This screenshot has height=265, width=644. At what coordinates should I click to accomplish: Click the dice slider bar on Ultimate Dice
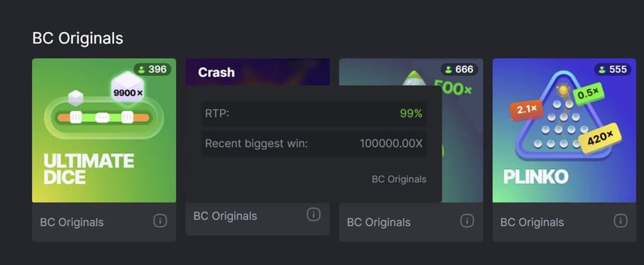click(104, 117)
